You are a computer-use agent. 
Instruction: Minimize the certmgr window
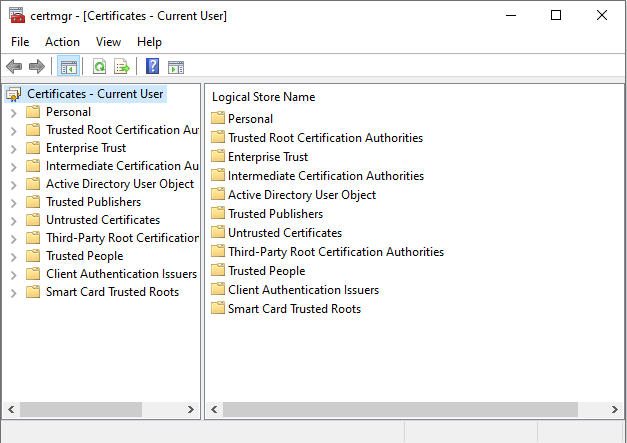pyautogui.click(x=511, y=15)
